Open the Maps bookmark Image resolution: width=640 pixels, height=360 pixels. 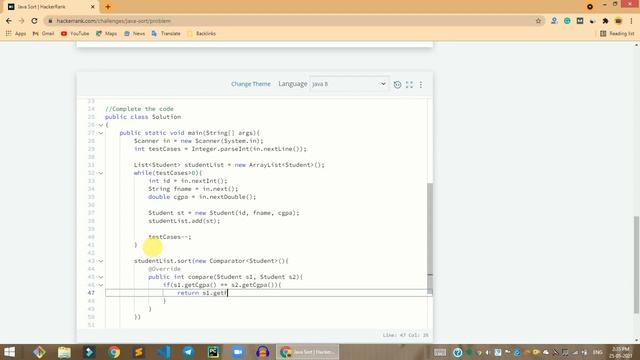click(x=107, y=33)
